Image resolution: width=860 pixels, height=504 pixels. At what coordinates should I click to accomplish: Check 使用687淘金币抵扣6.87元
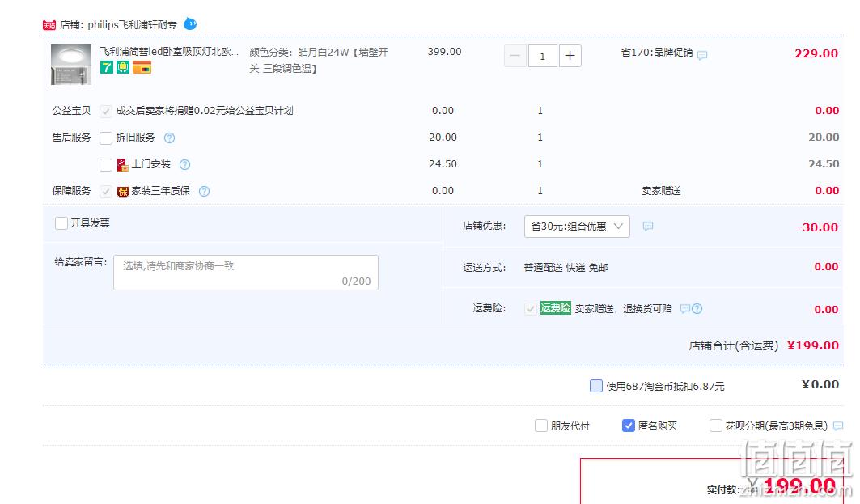click(596, 386)
